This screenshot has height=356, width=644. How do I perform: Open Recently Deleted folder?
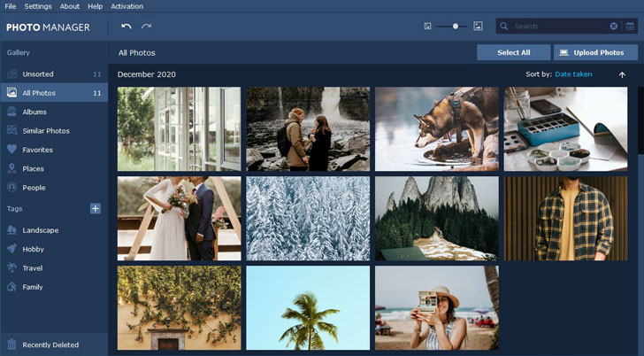pos(54,344)
